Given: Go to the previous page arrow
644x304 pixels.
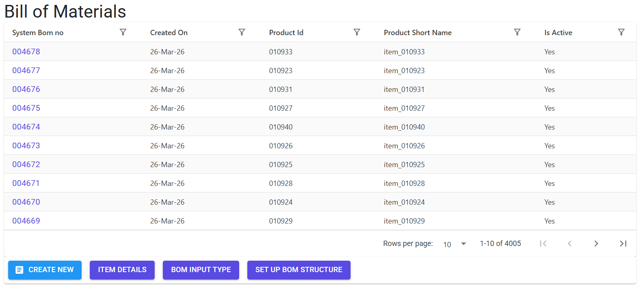Looking at the screenshot, I should pyautogui.click(x=570, y=244).
